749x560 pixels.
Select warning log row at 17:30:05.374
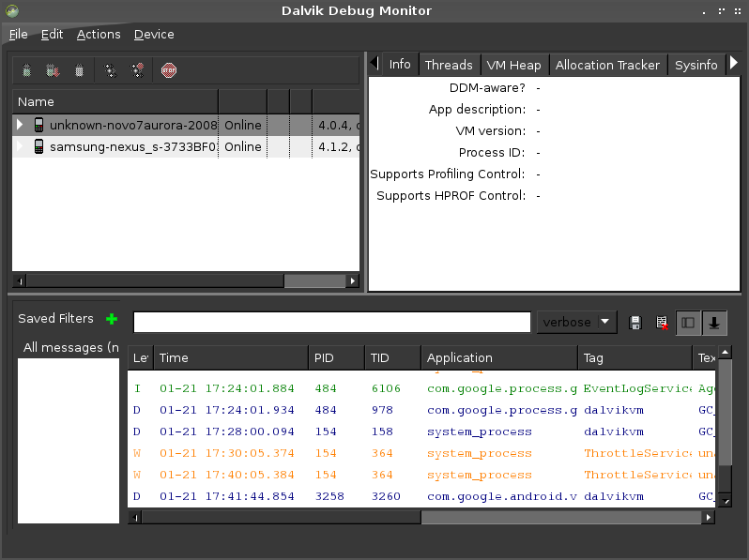(421, 453)
